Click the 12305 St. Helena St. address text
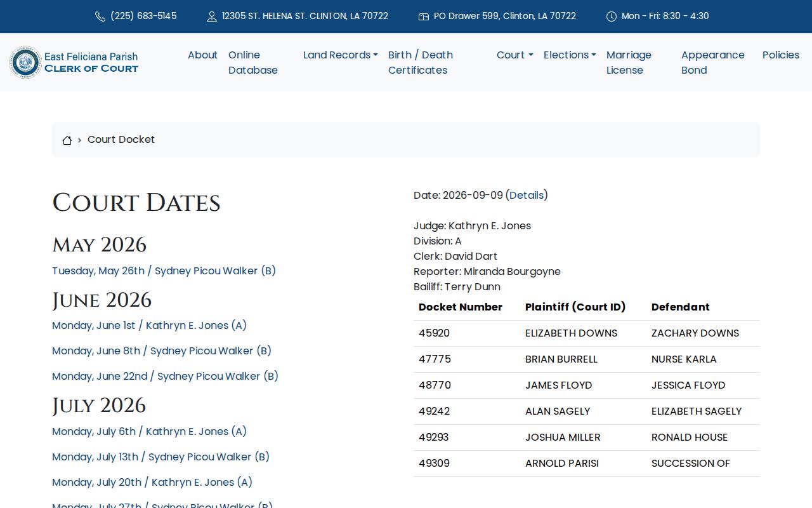This screenshot has height=508, width=812. coord(305,17)
